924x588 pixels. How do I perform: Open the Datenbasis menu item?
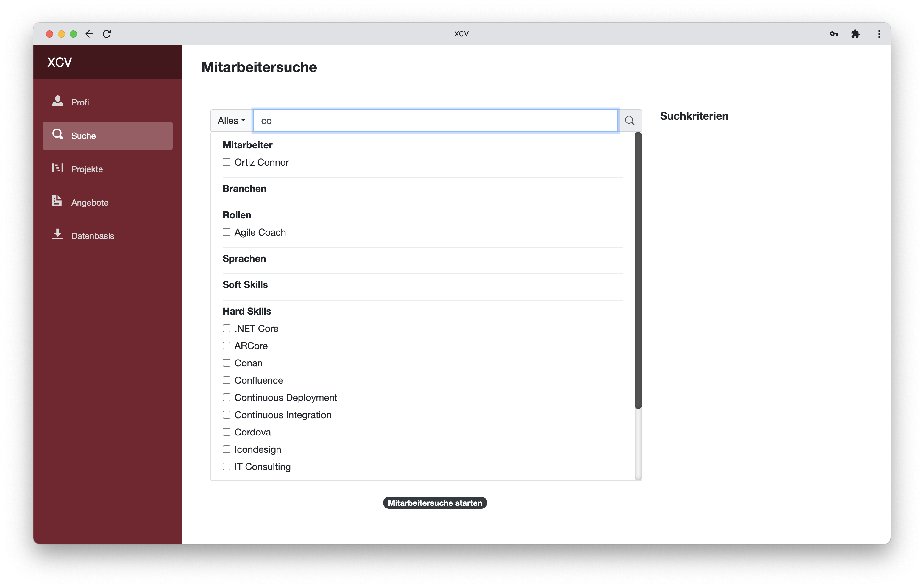107,236
